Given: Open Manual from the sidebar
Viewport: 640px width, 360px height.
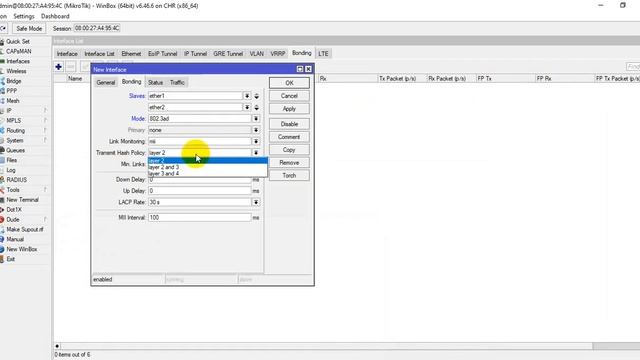Looking at the screenshot, I should coord(15,239).
